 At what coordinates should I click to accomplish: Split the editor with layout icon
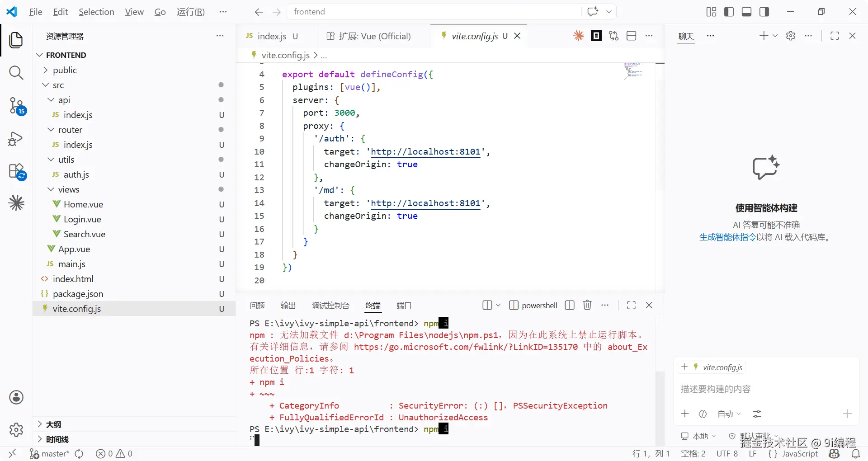(632, 36)
